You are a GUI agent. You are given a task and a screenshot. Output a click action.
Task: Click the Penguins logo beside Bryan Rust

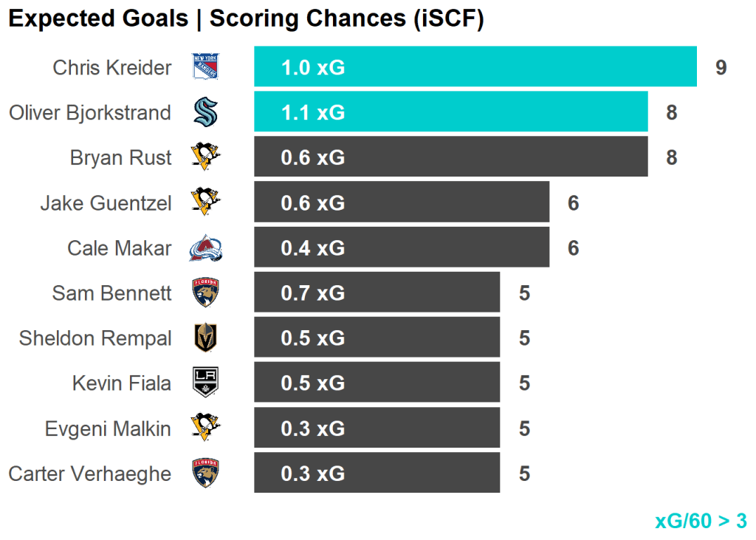[205, 157]
